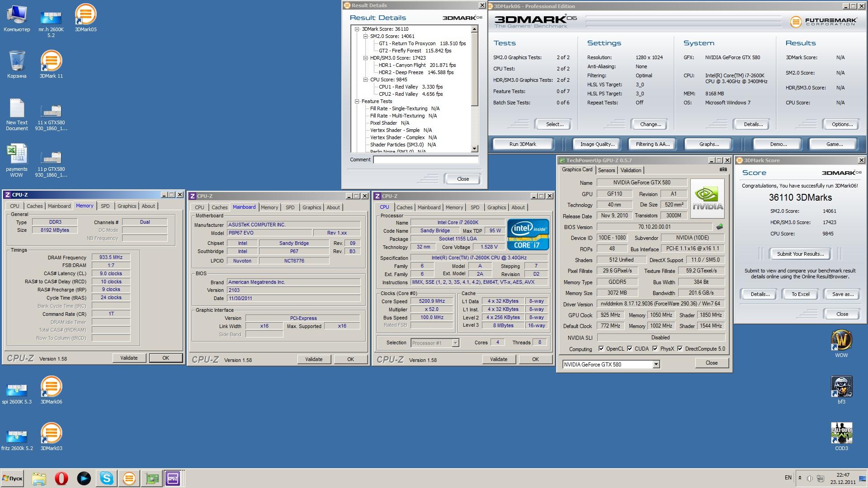Click scroll down arrow in Result Details
868x488 pixels.
pyautogui.click(x=474, y=149)
